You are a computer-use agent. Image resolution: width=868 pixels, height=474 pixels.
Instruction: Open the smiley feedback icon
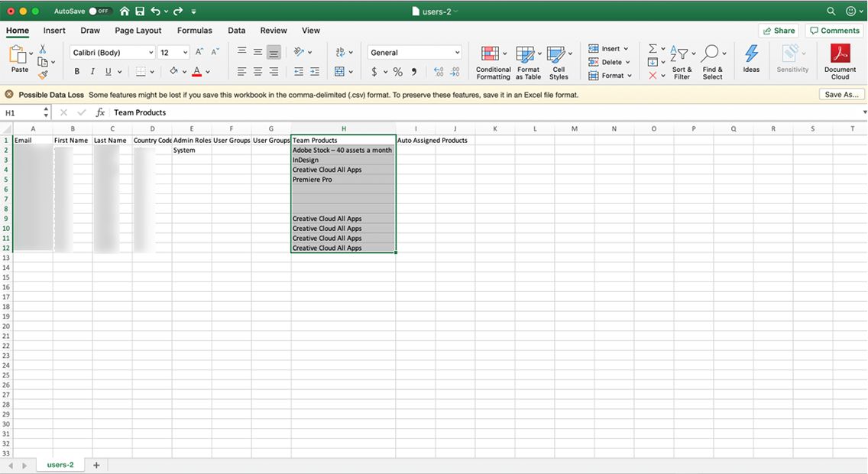851,11
